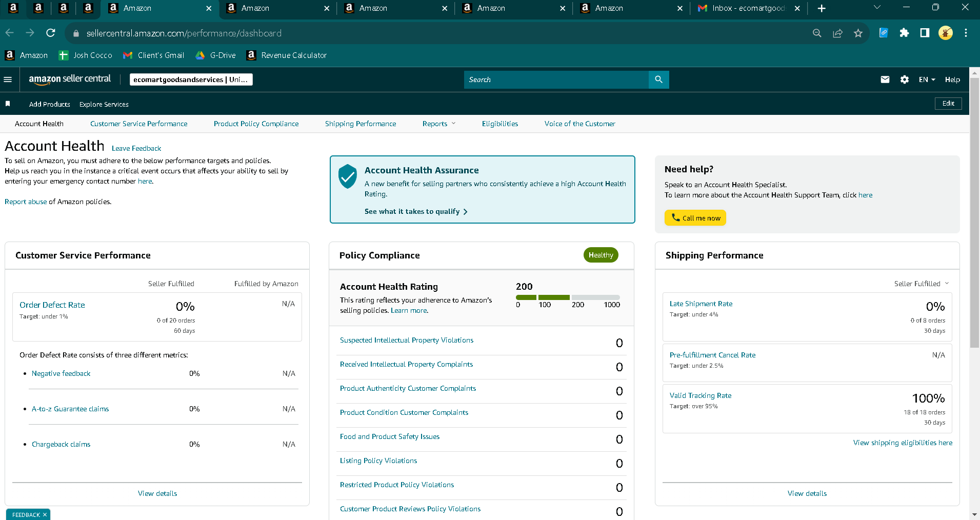Click the Call me now button
Image resolution: width=980 pixels, height=520 pixels.
695,218
